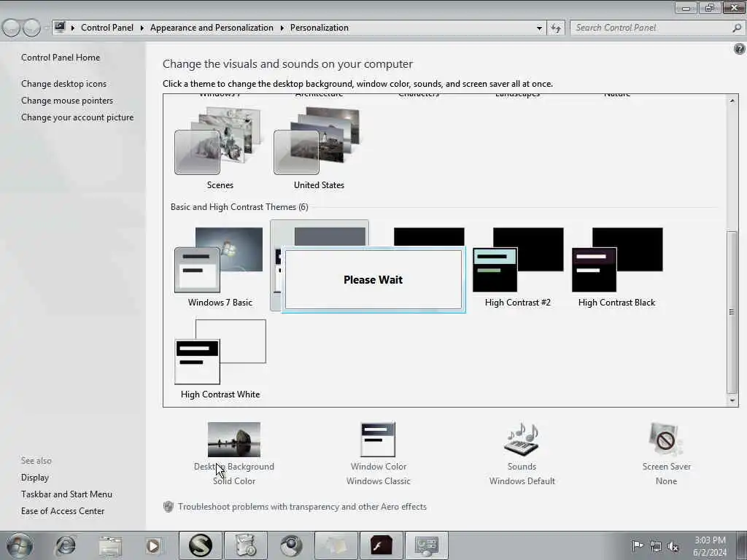Click the Solid Color label
This screenshot has height=560, width=747.
point(234,481)
